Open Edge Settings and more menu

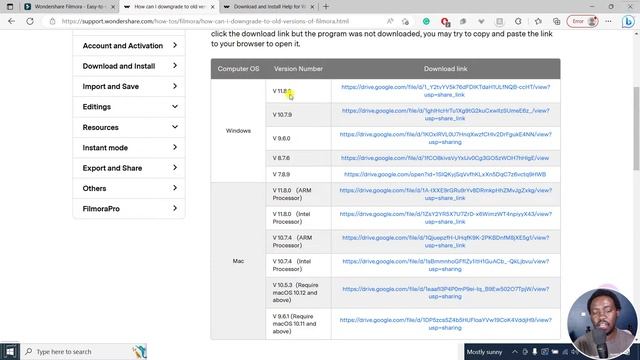click(x=608, y=21)
